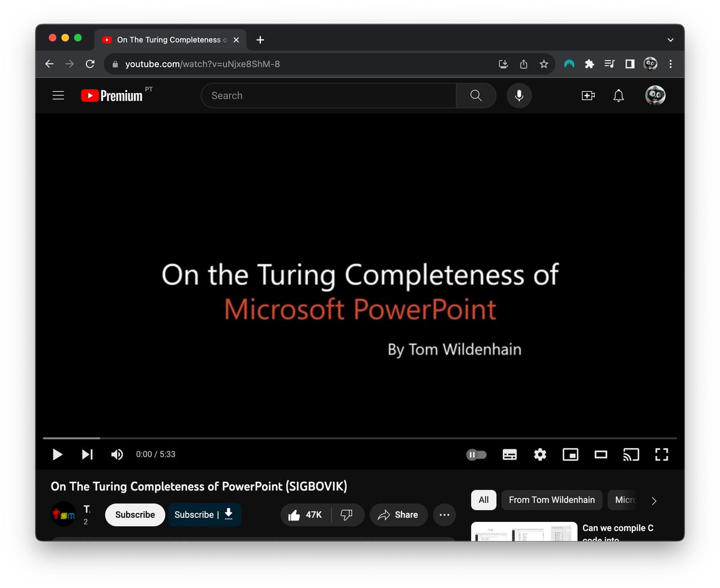Open Chrome profile avatar in toolbar
The width and height of the screenshot is (720, 588).
tap(650, 64)
